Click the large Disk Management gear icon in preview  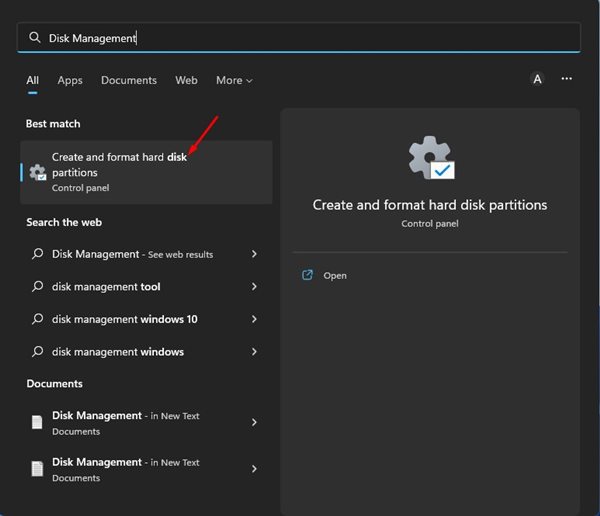point(430,158)
